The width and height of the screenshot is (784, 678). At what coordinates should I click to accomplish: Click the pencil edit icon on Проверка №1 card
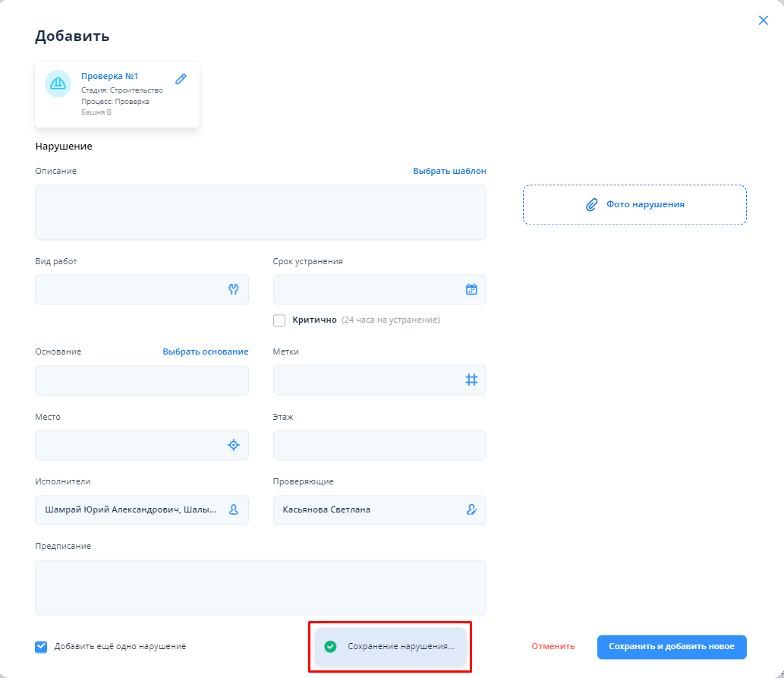[x=181, y=79]
